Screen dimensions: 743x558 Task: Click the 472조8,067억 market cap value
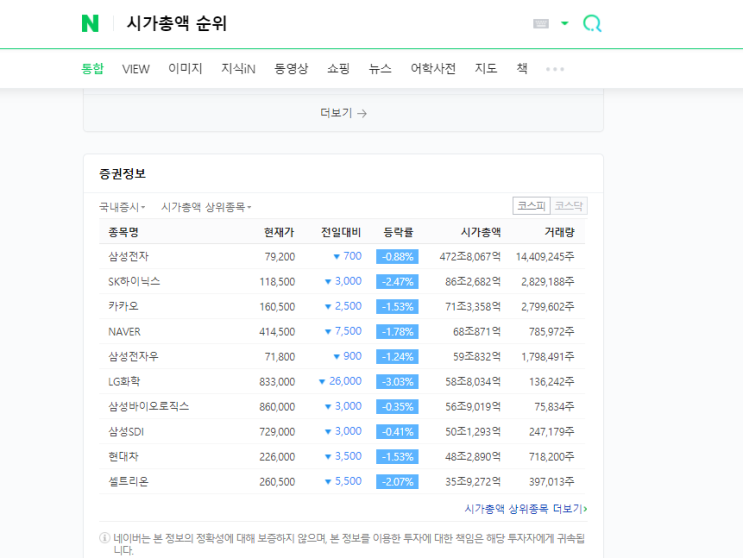[470, 257]
